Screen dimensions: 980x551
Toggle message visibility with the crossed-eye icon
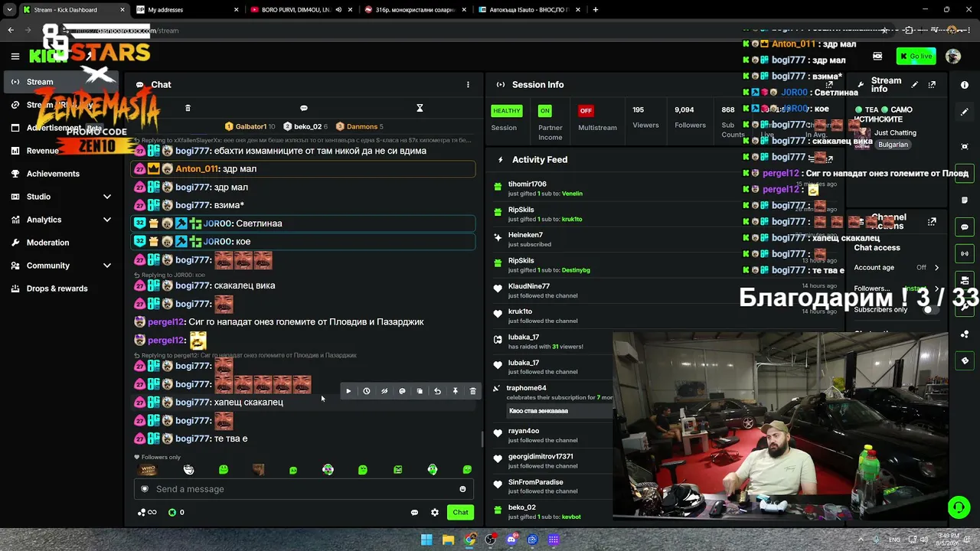click(x=384, y=391)
